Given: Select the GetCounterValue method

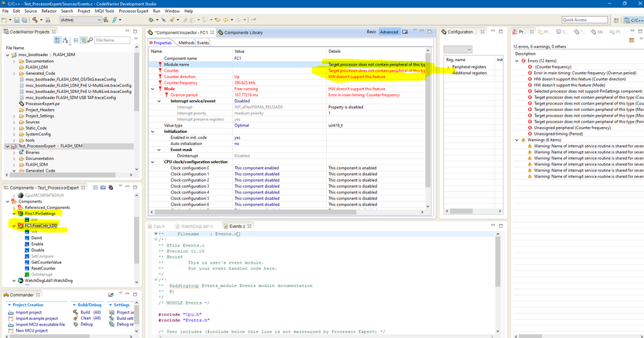Looking at the screenshot, I should (46, 262).
